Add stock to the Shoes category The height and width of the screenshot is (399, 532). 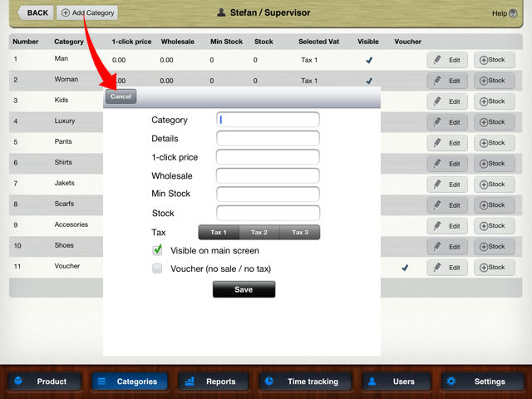pos(494,247)
